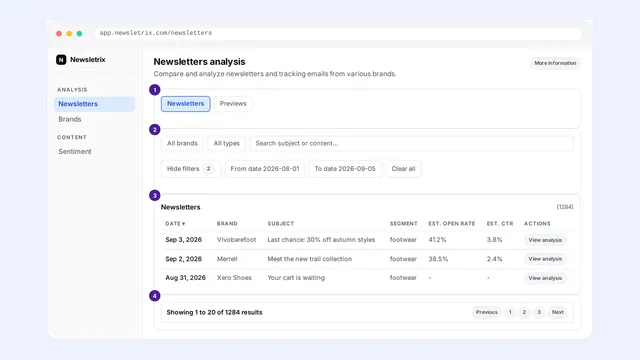
Task: Click the EST. OPEN RATE column header
Action: (x=452, y=224)
